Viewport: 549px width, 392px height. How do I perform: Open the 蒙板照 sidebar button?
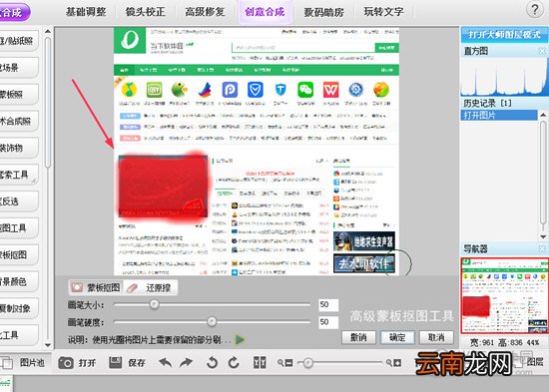[x=19, y=94]
